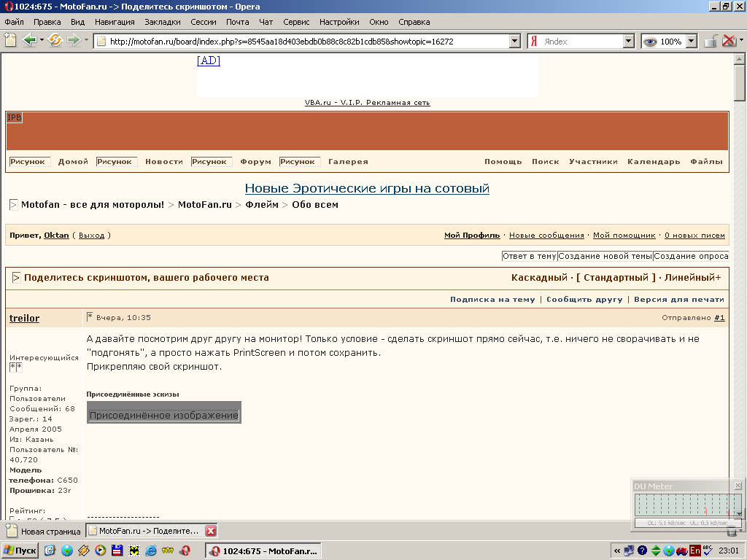Screen dimensions: 747x560
Task: Launch Opera from the quick launch icon
Action: pos(185,551)
